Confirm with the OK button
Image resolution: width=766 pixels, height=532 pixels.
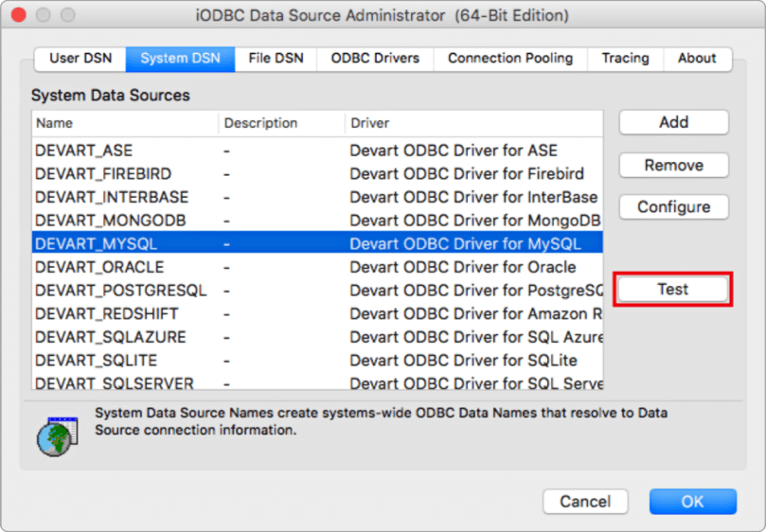click(x=692, y=502)
